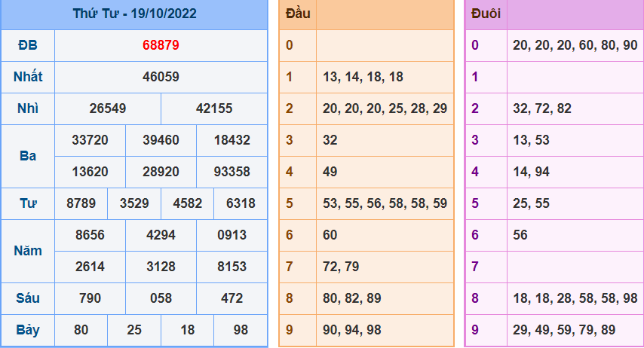Click Đầu row 4 value 49

(330, 172)
